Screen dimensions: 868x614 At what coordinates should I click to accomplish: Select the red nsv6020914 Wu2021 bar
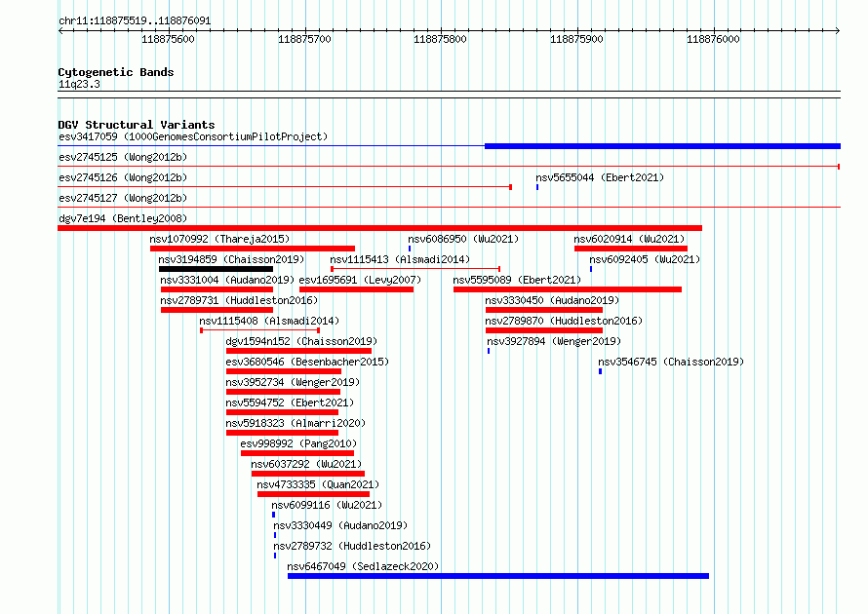click(x=631, y=249)
